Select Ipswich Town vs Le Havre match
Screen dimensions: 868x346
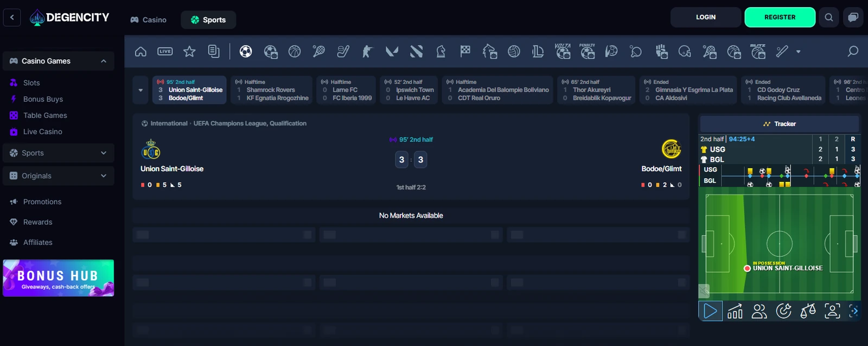[409, 90]
